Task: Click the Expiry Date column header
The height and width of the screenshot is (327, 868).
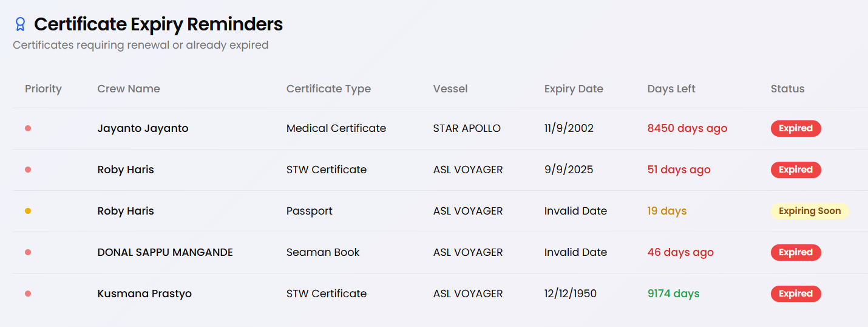Action: (574, 89)
